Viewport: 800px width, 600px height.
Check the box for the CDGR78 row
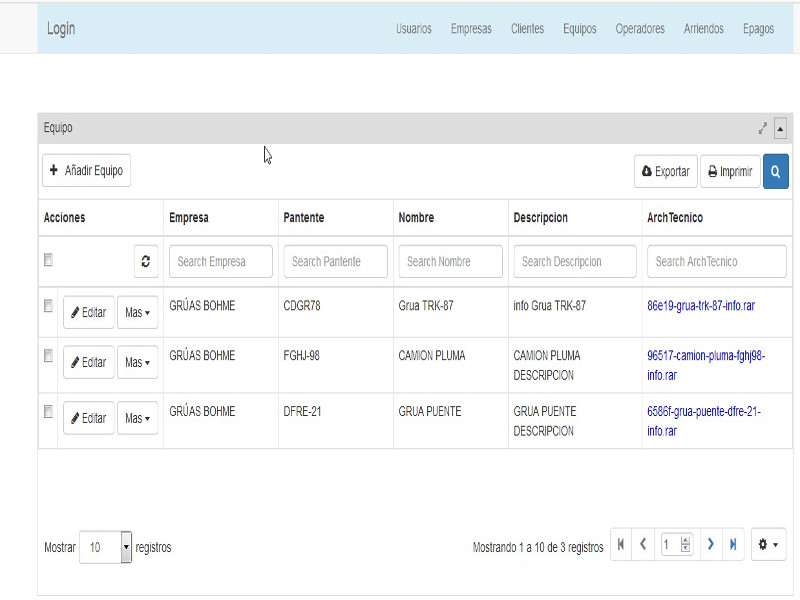48,307
